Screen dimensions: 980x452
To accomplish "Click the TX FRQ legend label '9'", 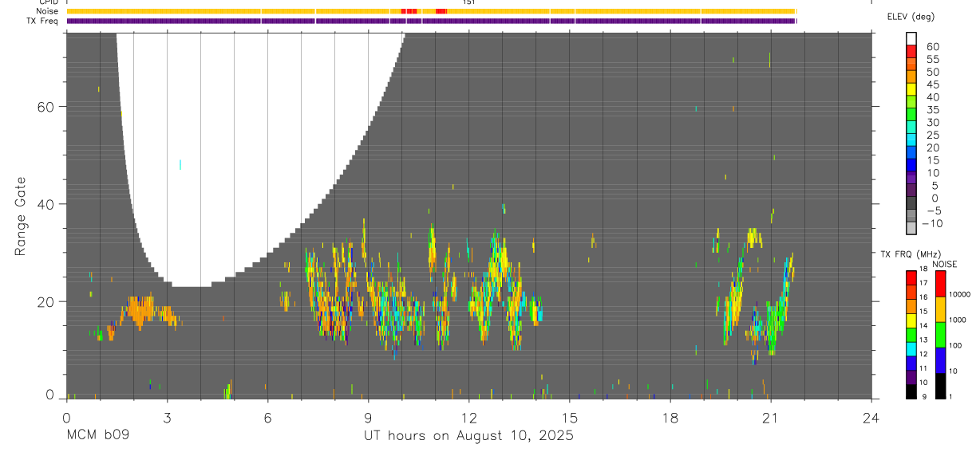I will click(x=924, y=396).
